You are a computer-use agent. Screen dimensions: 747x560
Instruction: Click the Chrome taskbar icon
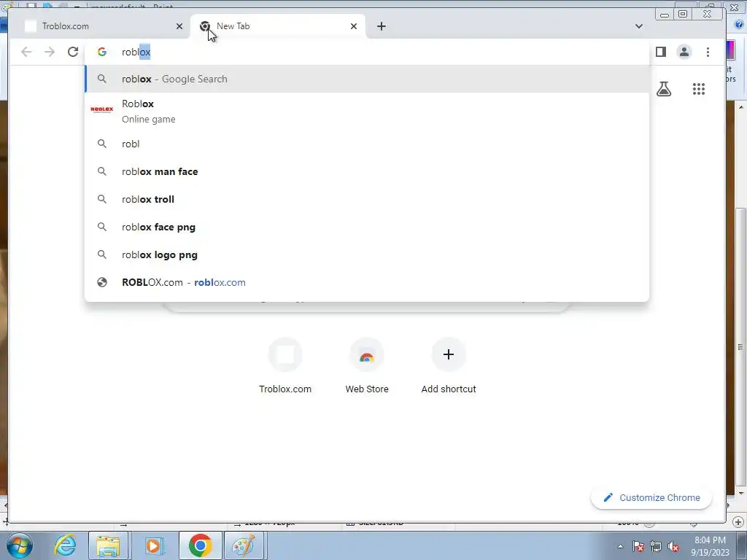coord(200,545)
